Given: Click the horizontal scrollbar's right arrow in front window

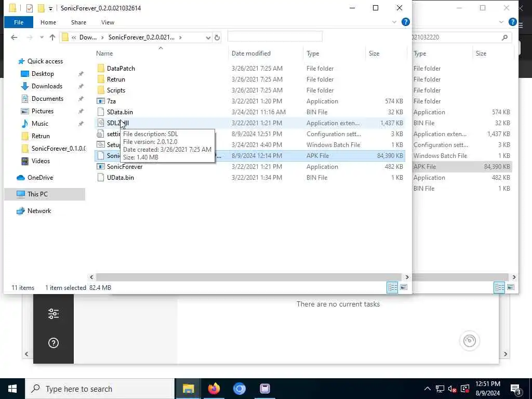Looking at the screenshot, I should click(x=407, y=277).
